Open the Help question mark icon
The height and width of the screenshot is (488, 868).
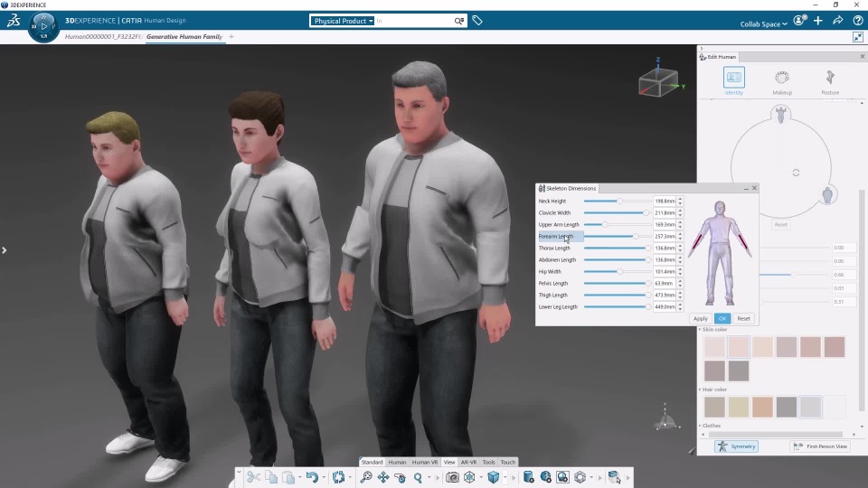pyautogui.click(x=857, y=21)
